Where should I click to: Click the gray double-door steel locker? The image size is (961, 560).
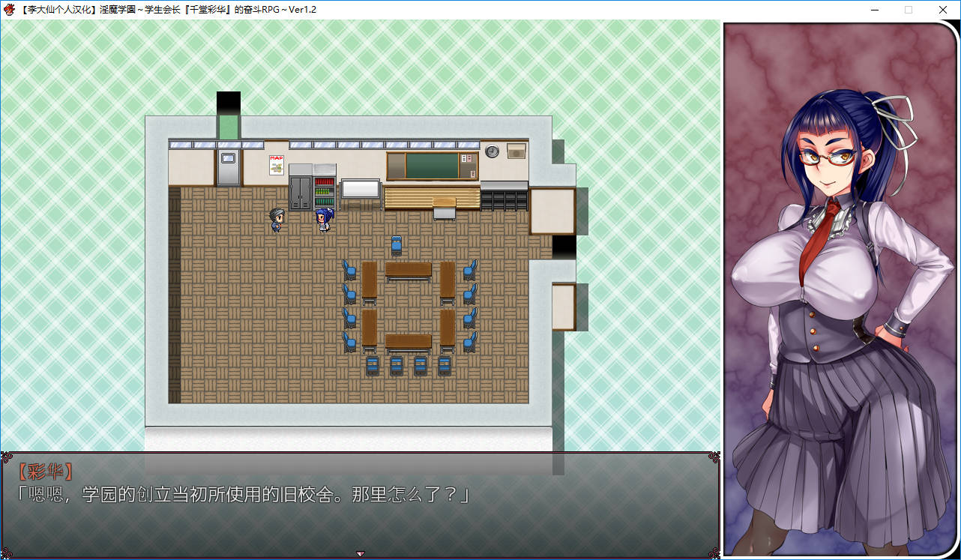point(301,192)
